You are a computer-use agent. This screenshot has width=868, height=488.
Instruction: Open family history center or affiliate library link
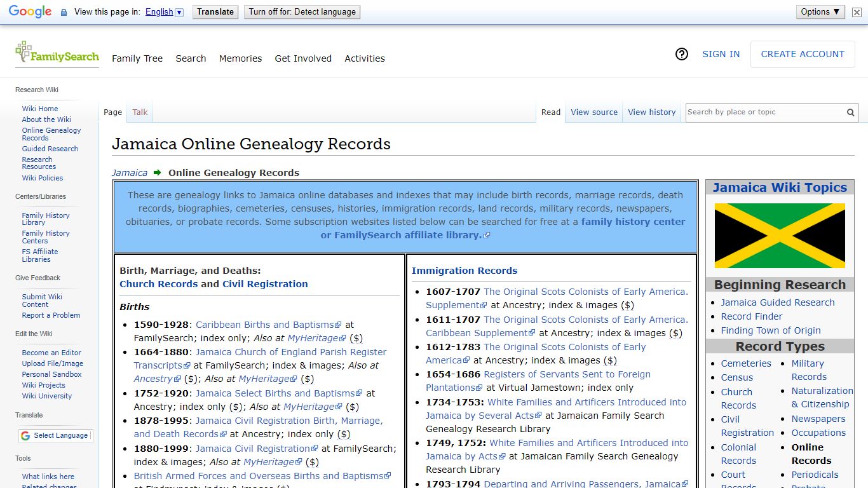click(503, 228)
